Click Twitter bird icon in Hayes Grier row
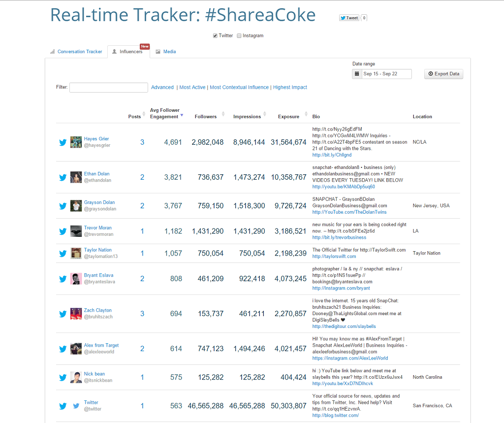Viewport: 504px width, 423px height. tap(63, 142)
